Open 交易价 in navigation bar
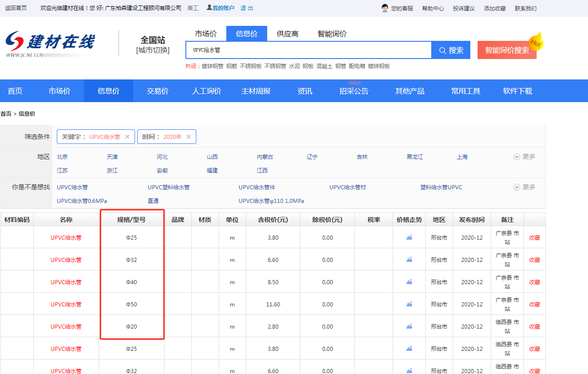 point(158,91)
